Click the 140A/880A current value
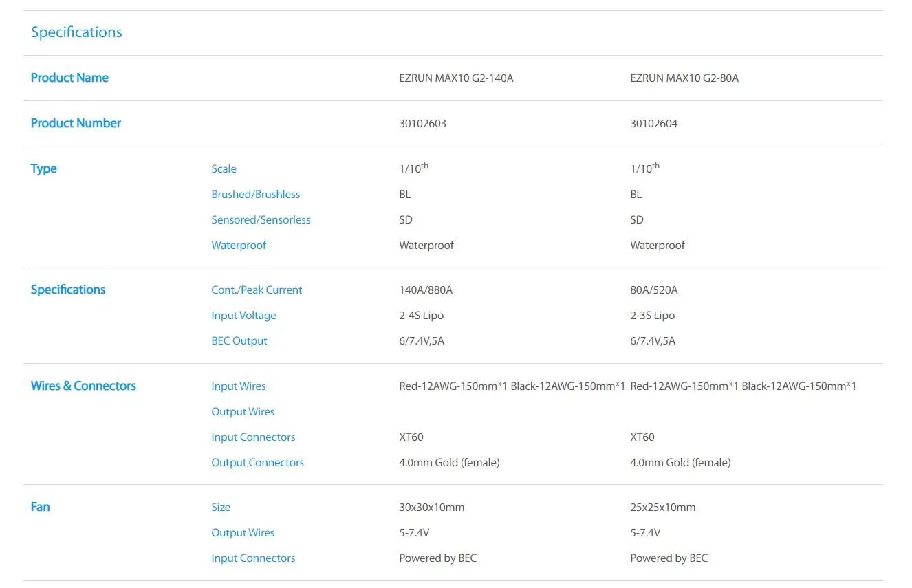This screenshot has height=588, width=912. click(x=426, y=290)
